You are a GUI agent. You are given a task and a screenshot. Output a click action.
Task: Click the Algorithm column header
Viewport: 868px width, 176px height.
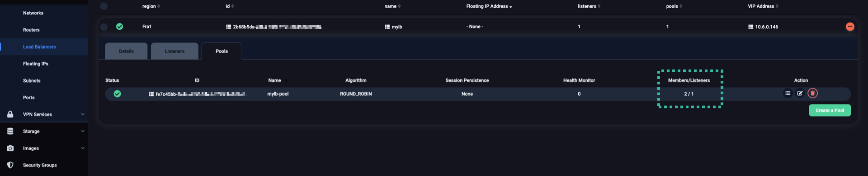coord(356,80)
